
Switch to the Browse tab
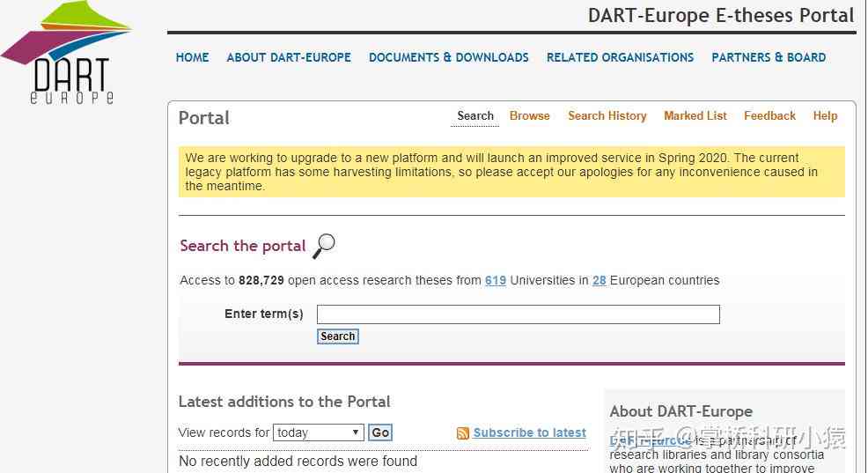click(x=529, y=115)
